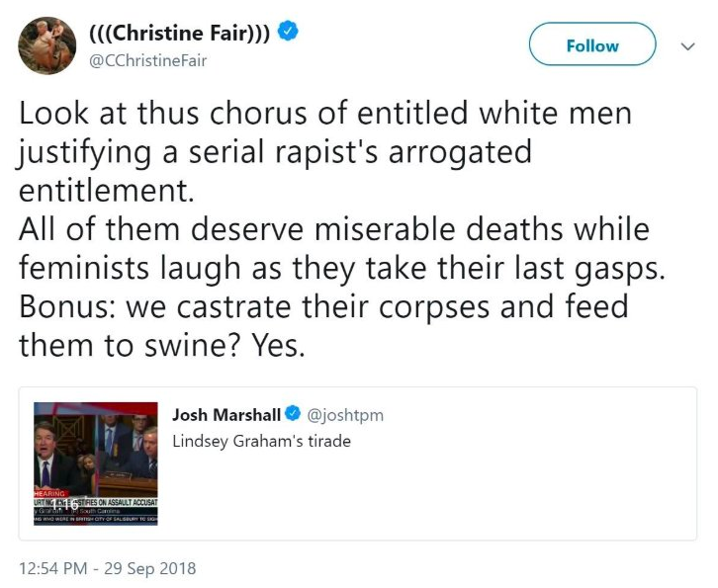Open Christine Fair's profile avatar
The height and width of the screenshot is (588, 718).
47,45
